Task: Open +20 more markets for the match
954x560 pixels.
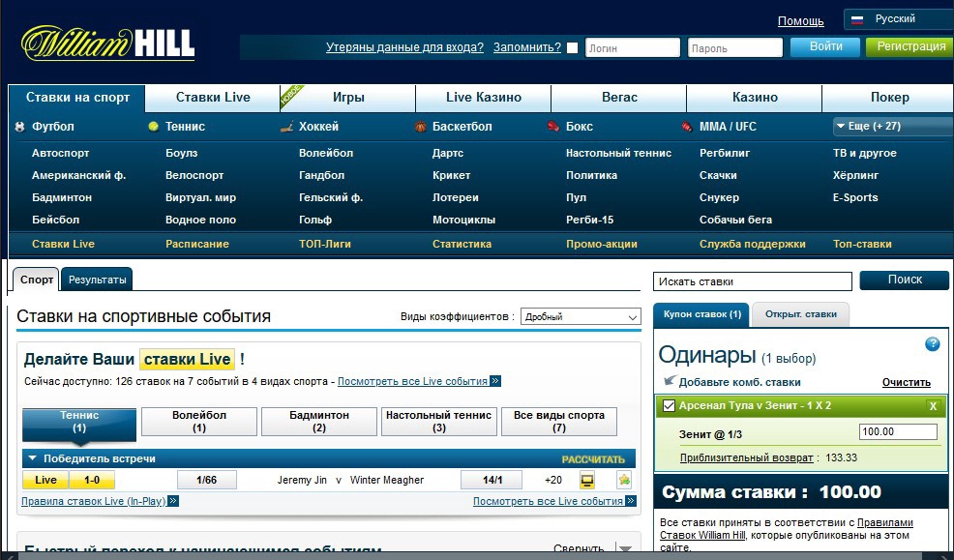Action: 553,481
